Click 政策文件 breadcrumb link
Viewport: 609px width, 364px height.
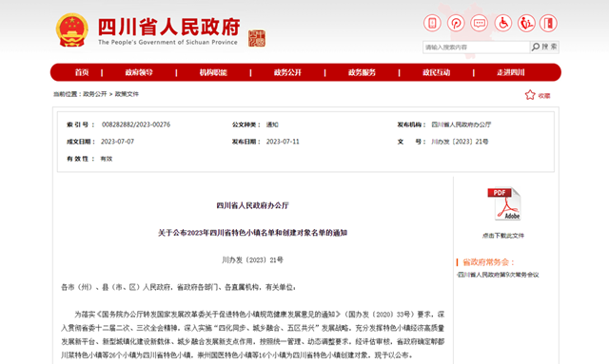tap(127, 94)
